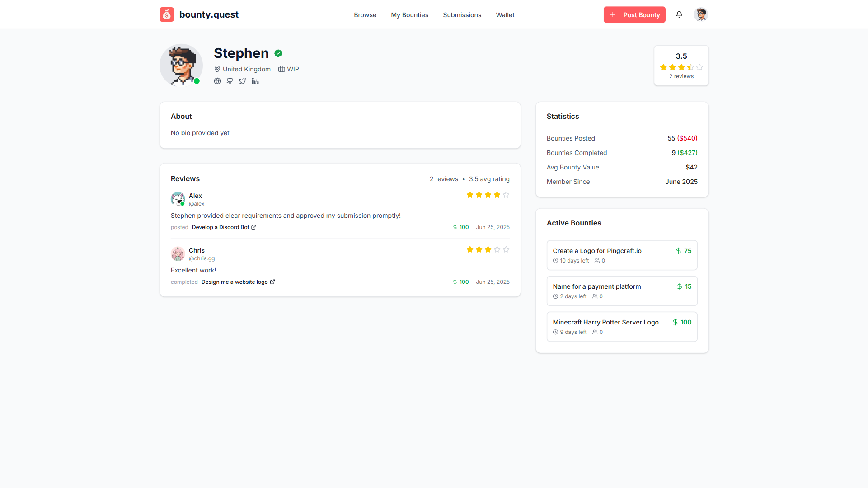Image resolution: width=868 pixels, height=488 pixels.
Task: Open My Bounties in navigation
Action: coord(409,15)
